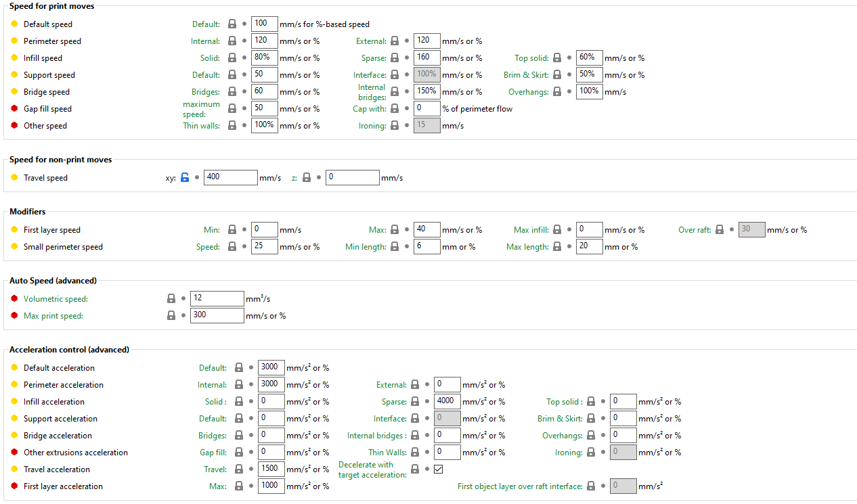Click the lock icon for Top solid infill speed
The width and height of the screenshot is (857, 504).
[x=557, y=58]
